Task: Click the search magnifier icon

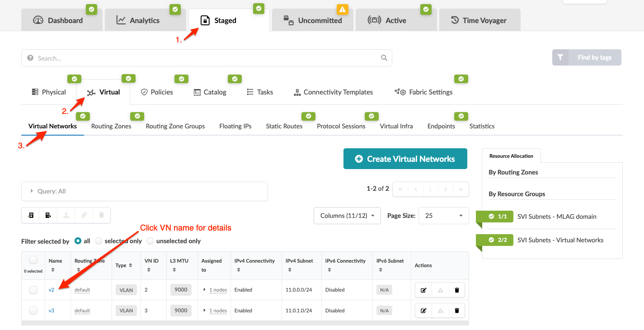Action: coord(384,58)
